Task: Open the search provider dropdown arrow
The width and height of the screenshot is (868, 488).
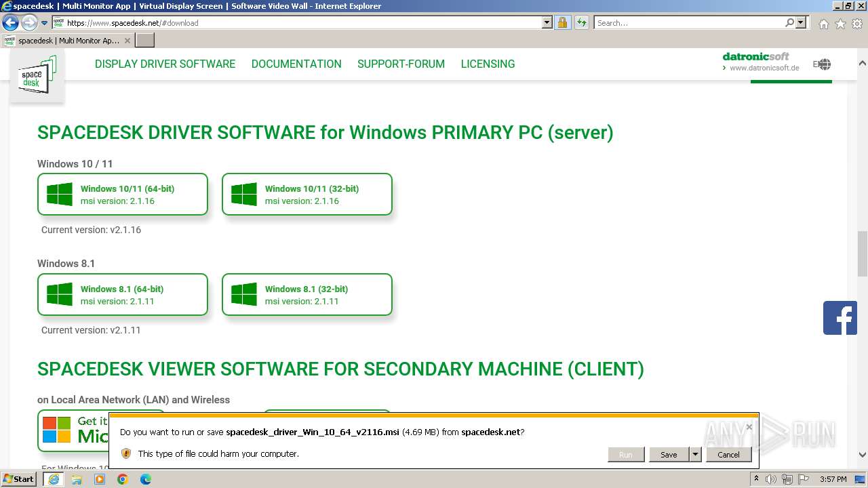Action: tap(801, 23)
